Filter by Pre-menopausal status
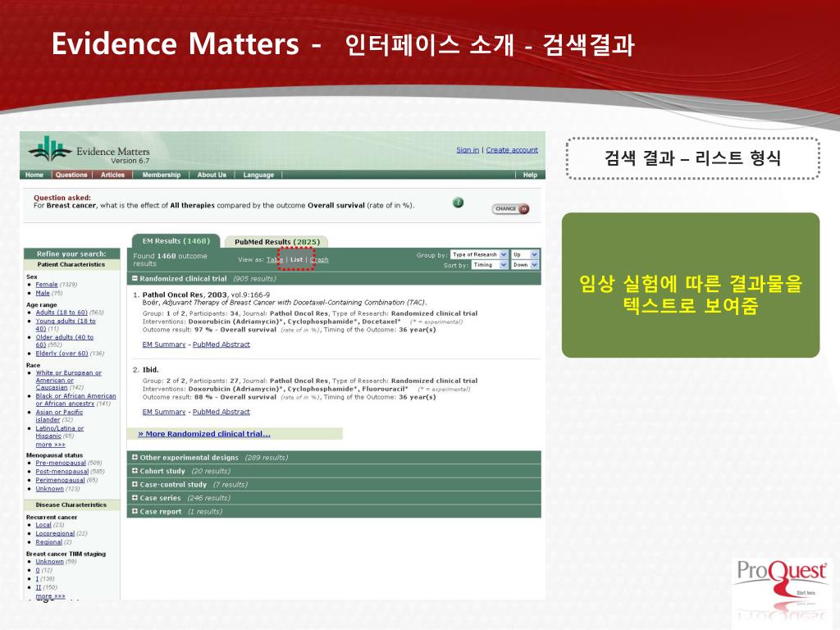840x630 pixels. pyautogui.click(x=61, y=463)
